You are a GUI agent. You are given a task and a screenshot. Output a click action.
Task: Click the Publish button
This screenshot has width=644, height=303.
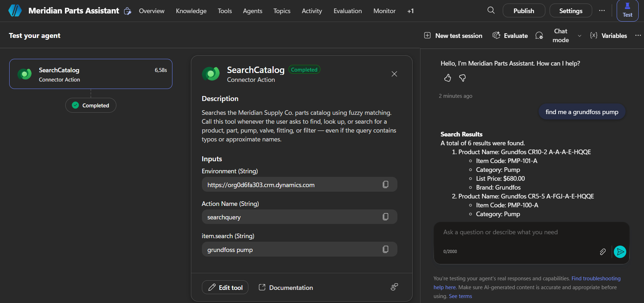click(x=524, y=11)
